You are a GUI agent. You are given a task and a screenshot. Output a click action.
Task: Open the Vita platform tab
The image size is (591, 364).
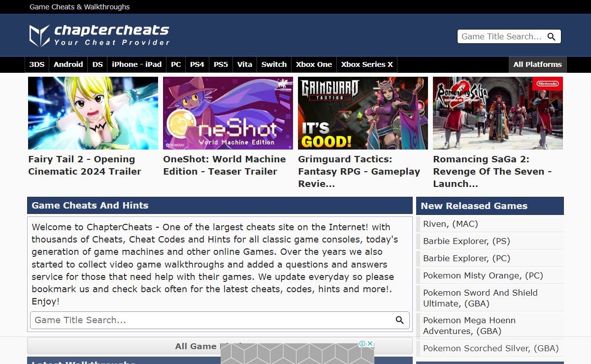245,64
